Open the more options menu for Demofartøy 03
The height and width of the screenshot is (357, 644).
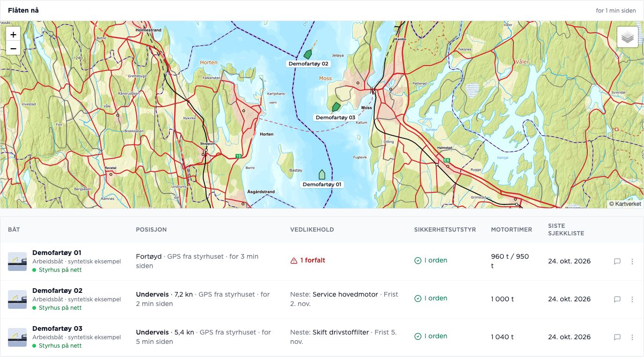(632, 337)
